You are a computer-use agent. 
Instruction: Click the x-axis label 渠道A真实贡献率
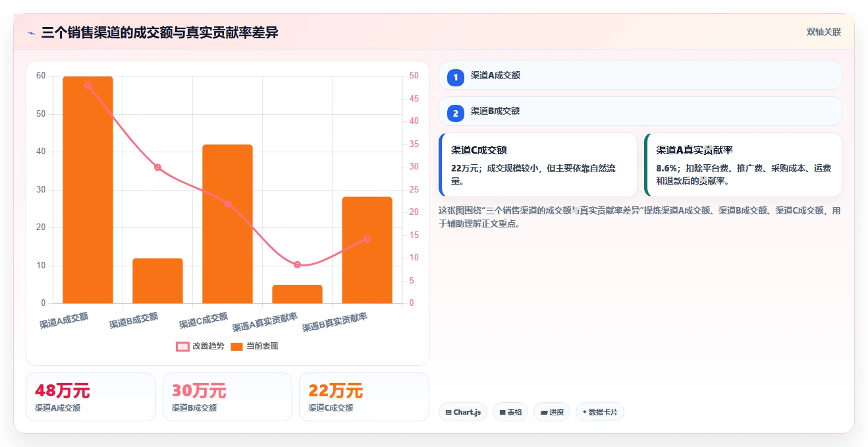(265, 322)
